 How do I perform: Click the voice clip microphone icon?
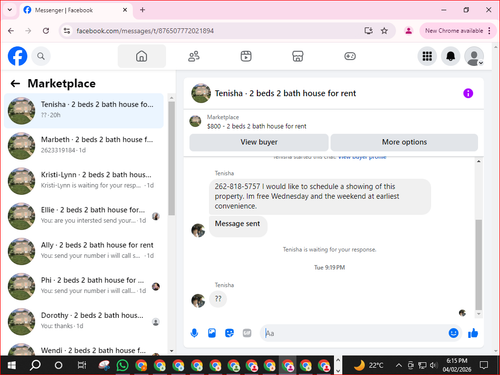click(x=194, y=333)
